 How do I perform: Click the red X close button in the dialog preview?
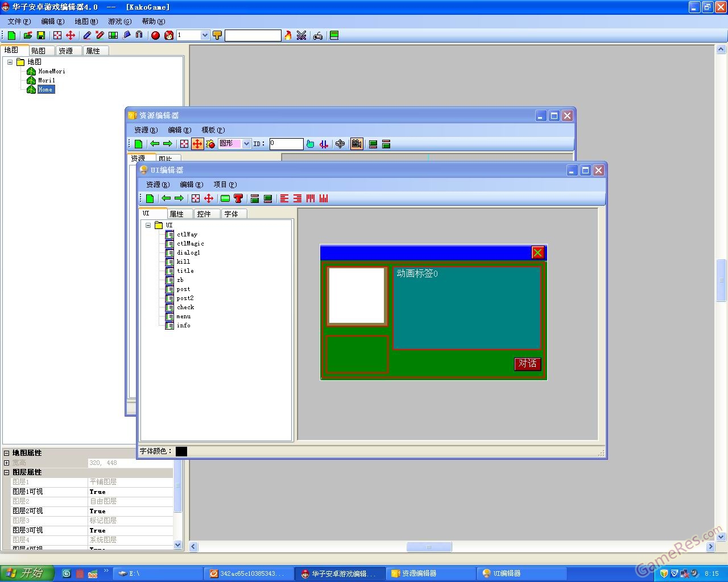pyautogui.click(x=537, y=252)
